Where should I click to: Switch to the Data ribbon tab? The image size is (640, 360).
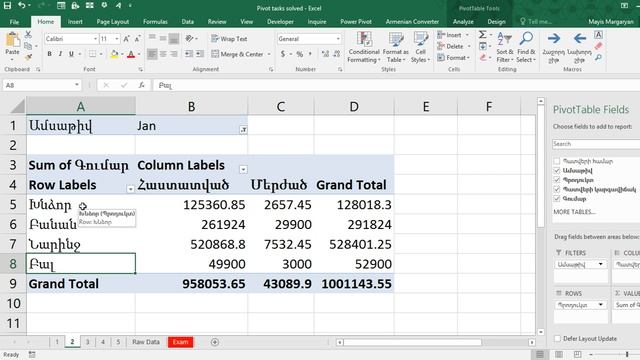(187, 22)
